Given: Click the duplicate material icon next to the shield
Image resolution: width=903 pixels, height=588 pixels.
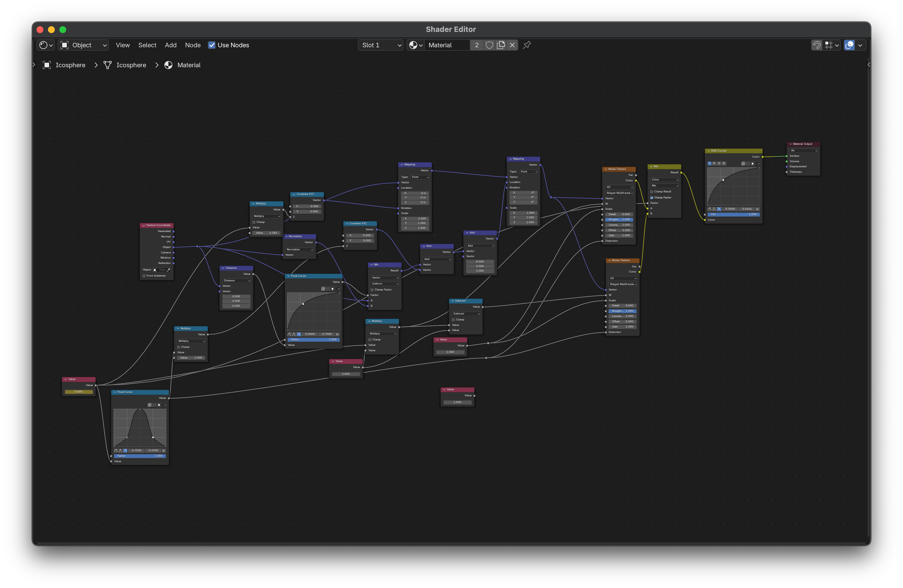Looking at the screenshot, I should pyautogui.click(x=501, y=45).
